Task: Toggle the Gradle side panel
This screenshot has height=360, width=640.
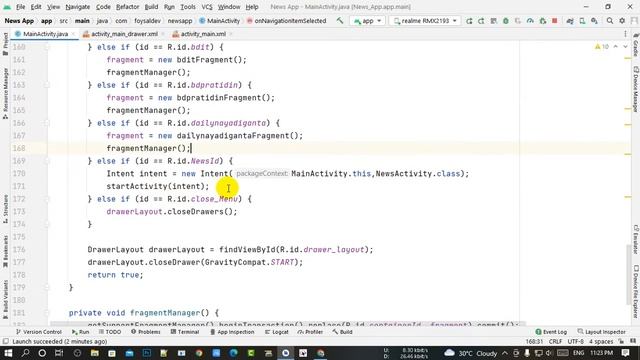Action: [636, 45]
